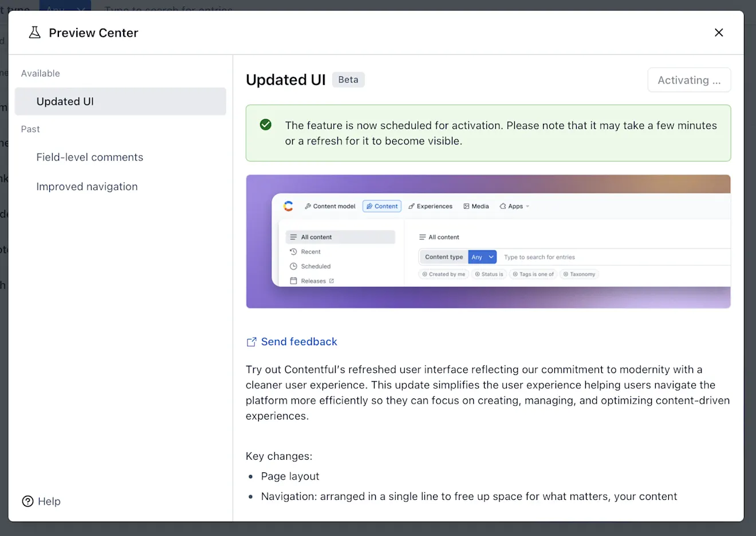
Task: Open Field-level comments past feature
Action: 90,157
